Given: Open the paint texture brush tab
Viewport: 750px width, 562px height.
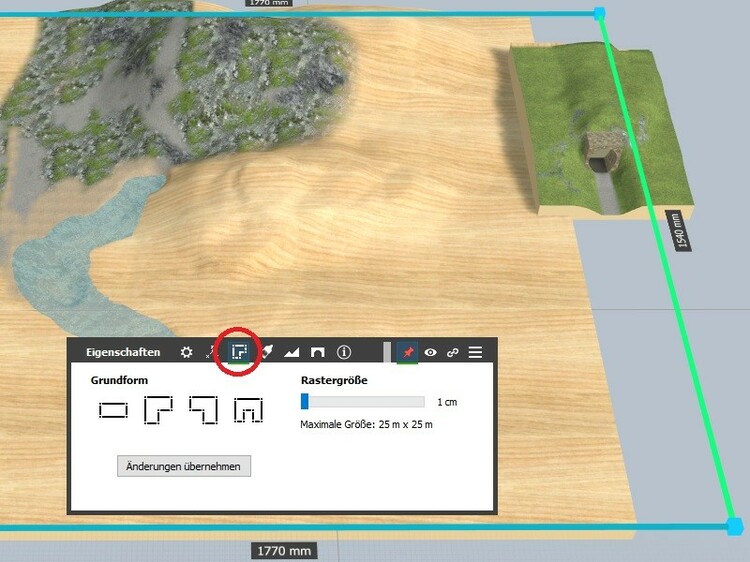Looking at the screenshot, I should point(267,352).
